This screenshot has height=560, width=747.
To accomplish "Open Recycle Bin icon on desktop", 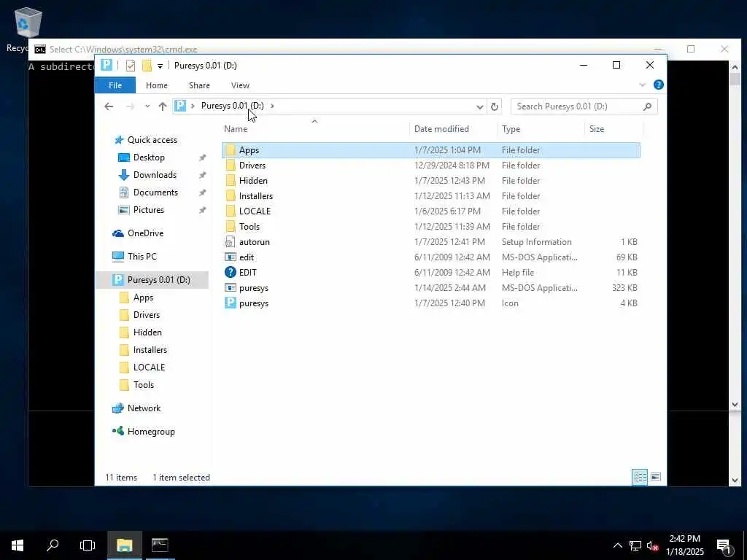I will click(x=28, y=23).
